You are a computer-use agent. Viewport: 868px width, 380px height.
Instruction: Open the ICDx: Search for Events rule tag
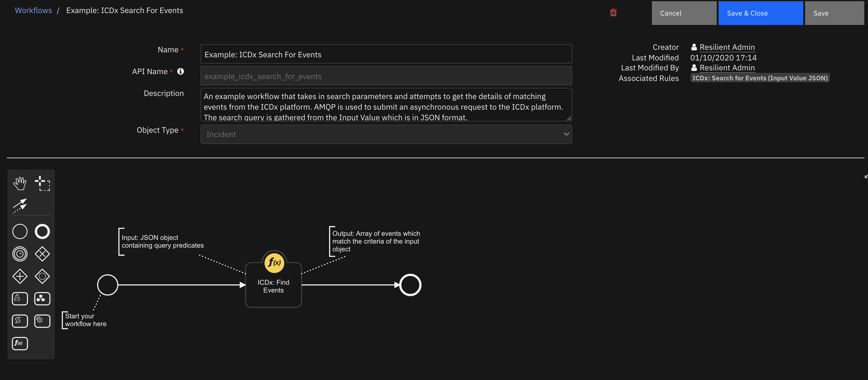[760, 78]
